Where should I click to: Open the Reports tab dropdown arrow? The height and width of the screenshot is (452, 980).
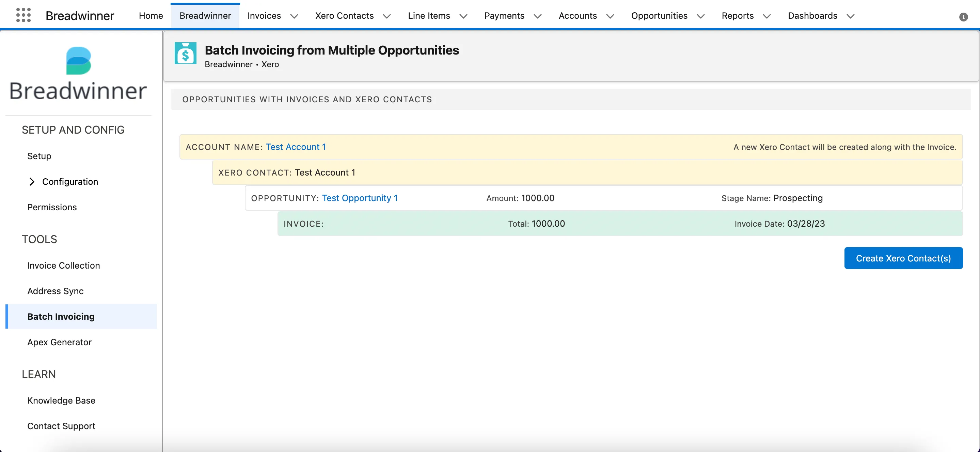point(767,16)
